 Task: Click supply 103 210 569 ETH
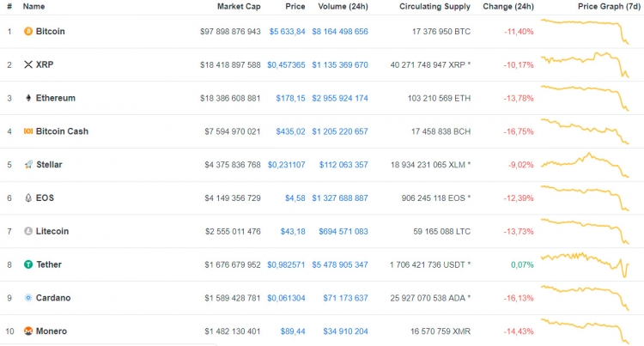click(439, 98)
